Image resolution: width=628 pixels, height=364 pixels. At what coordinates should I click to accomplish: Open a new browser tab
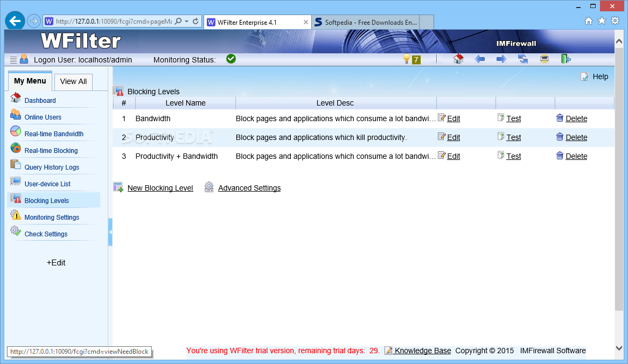point(427,23)
